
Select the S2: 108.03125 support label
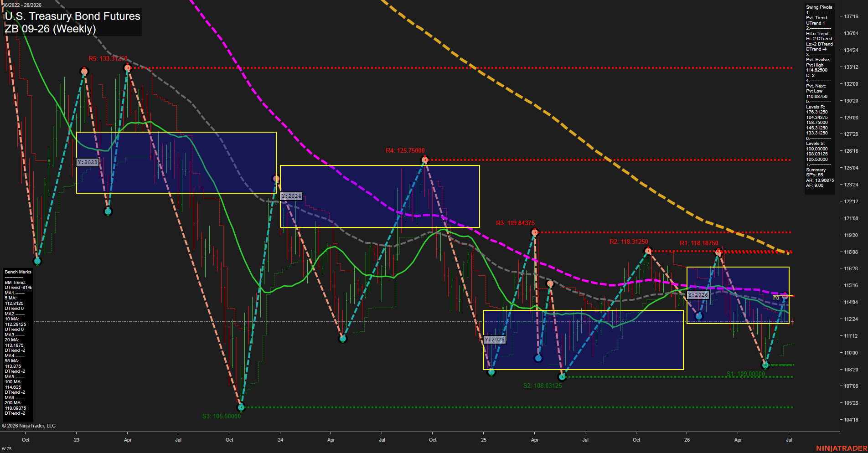coord(542,386)
